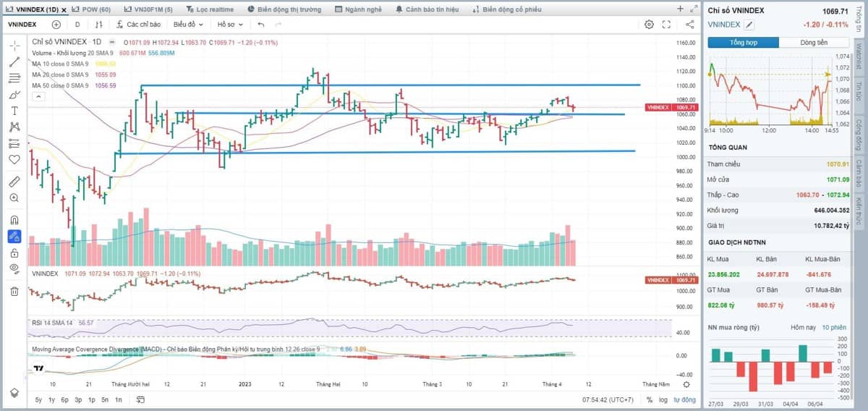Image resolution: width=868 pixels, height=411 pixels.
Task: Set chart range to 3p
Action: click(x=78, y=399)
